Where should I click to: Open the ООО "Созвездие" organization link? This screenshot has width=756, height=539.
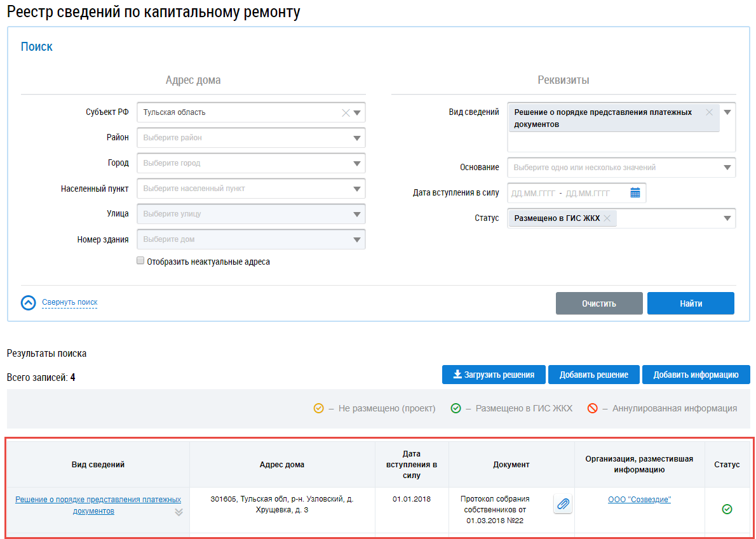click(639, 500)
